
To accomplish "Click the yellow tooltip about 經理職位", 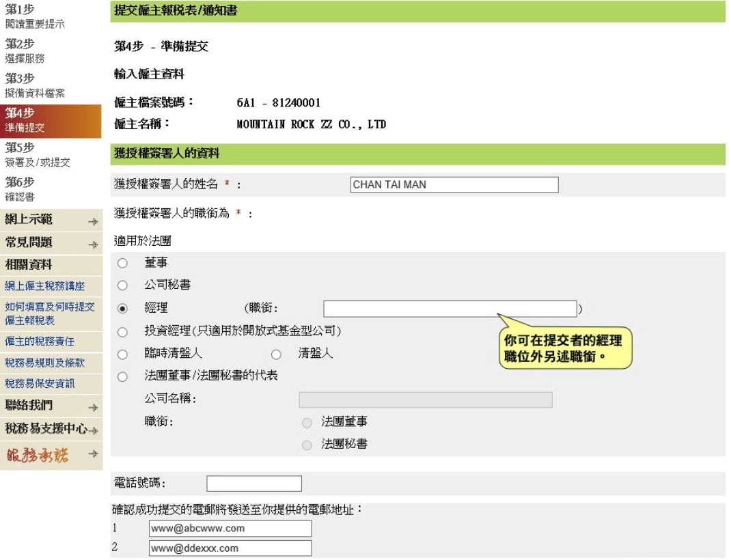I will (x=565, y=348).
